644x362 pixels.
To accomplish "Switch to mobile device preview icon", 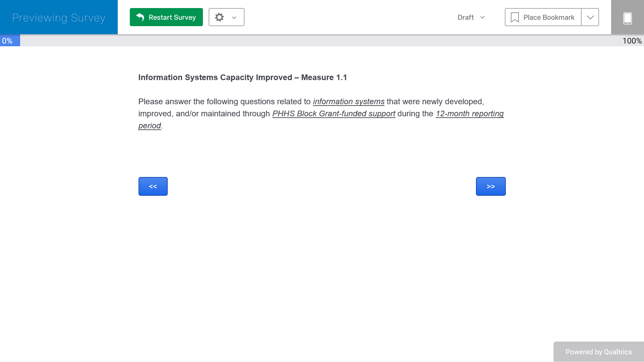I will coord(627,18).
